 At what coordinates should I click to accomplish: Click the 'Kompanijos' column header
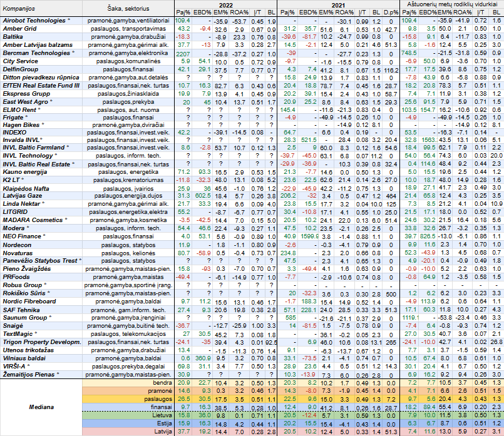click(x=41, y=8)
